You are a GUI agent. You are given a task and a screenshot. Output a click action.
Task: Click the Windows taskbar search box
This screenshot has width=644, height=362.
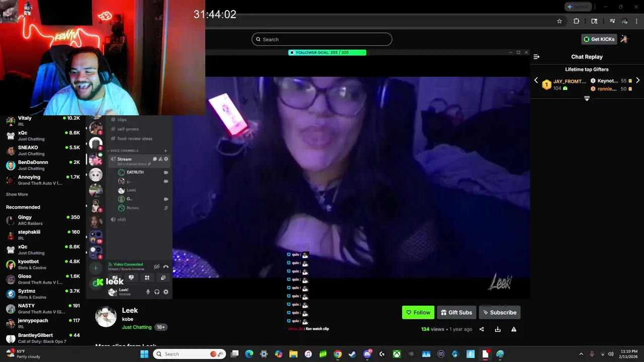(189, 354)
